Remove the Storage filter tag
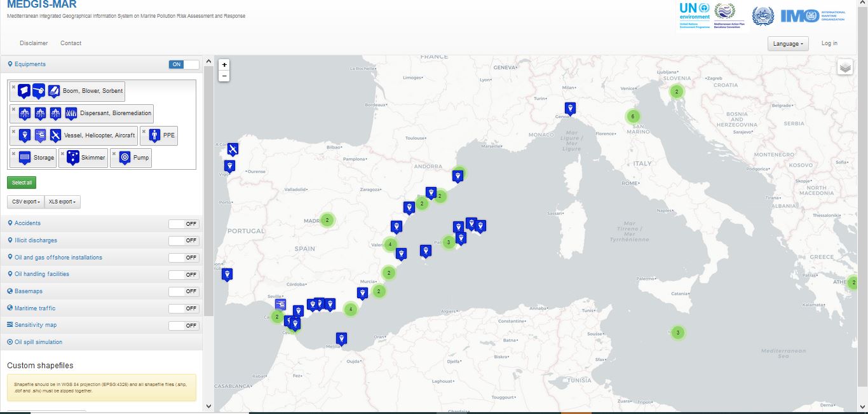The image size is (868, 414). pyautogui.click(x=13, y=153)
